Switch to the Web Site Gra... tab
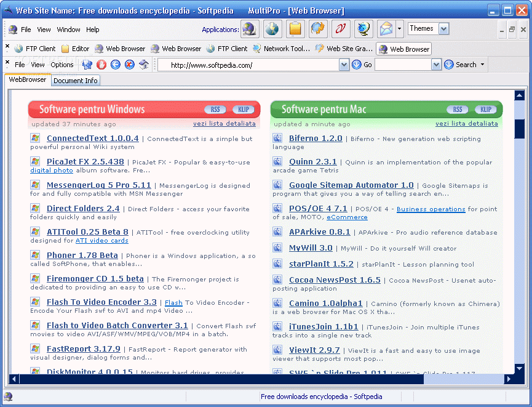 coord(344,49)
